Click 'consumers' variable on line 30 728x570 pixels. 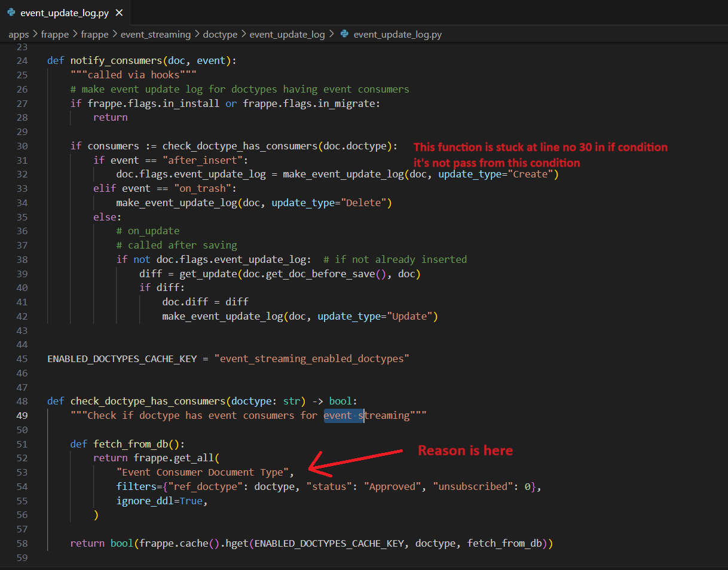(x=114, y=146)
